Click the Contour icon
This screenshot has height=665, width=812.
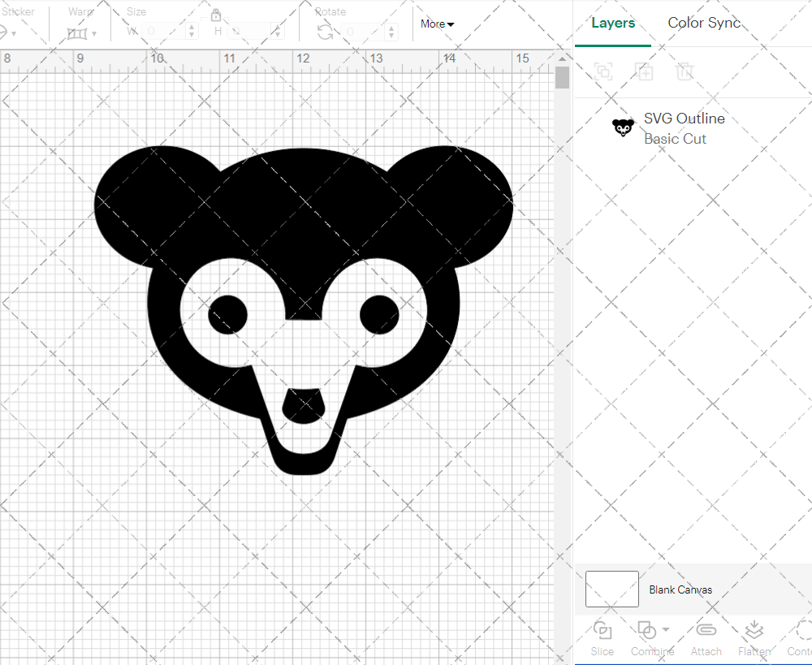802,630
